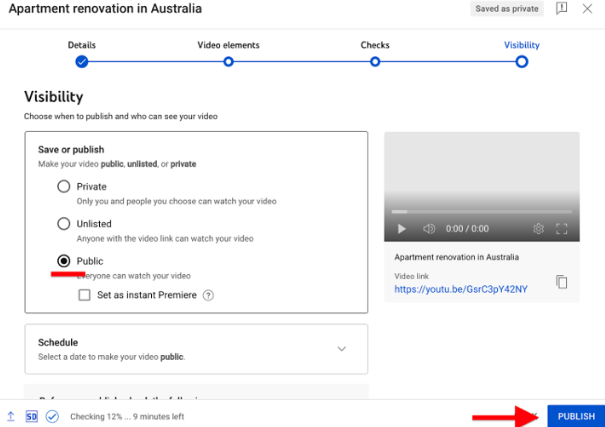
Task: Select the Unlisted visibility option
Action: [64, 224]
